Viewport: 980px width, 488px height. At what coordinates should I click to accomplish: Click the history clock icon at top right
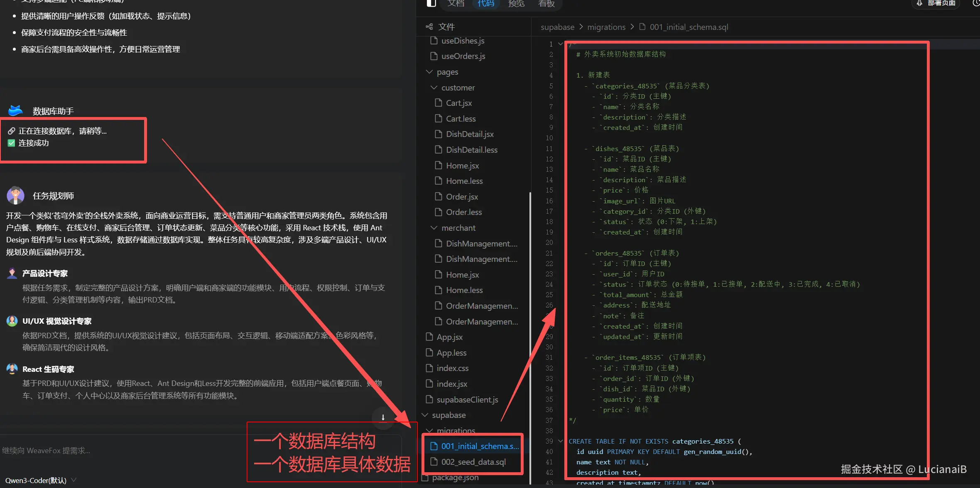point(976,3)
